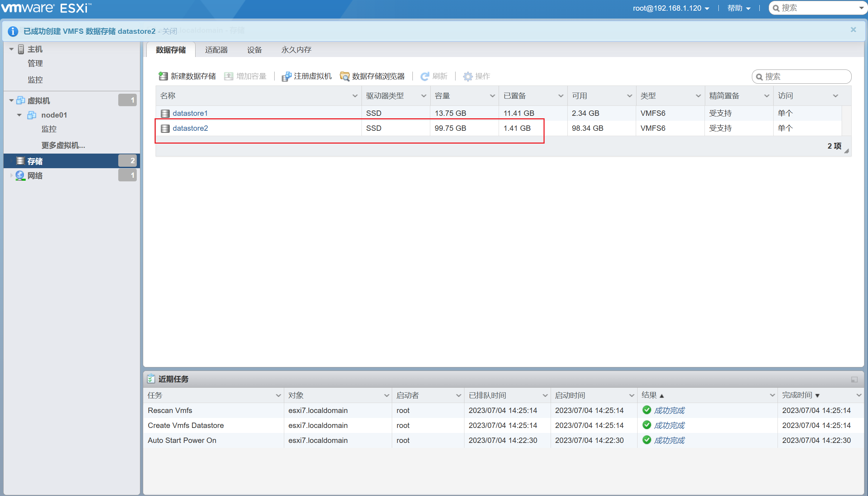Click the Refresh (刷新) icon
868x496 pixels.
pyautogui.click(x=425, y=76)
